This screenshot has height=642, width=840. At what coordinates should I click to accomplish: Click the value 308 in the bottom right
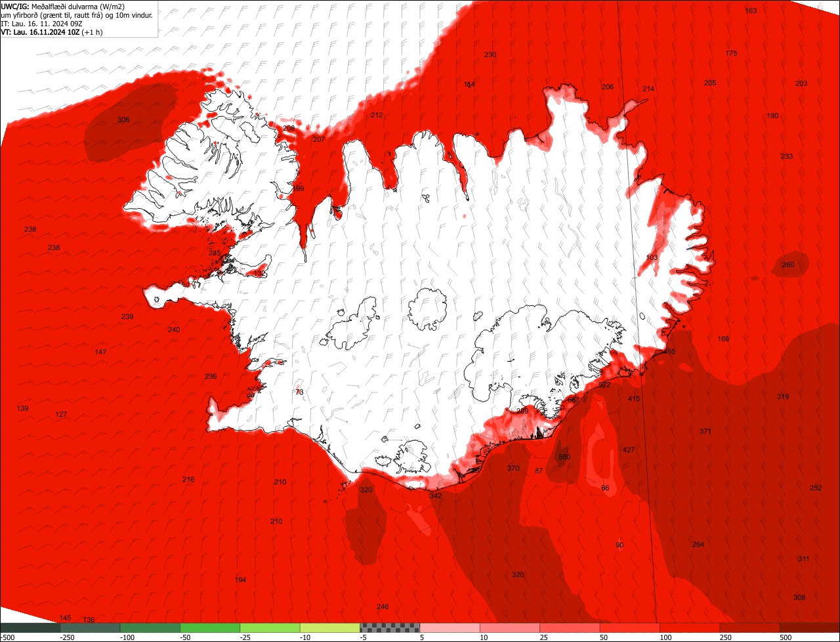point(799,597)
